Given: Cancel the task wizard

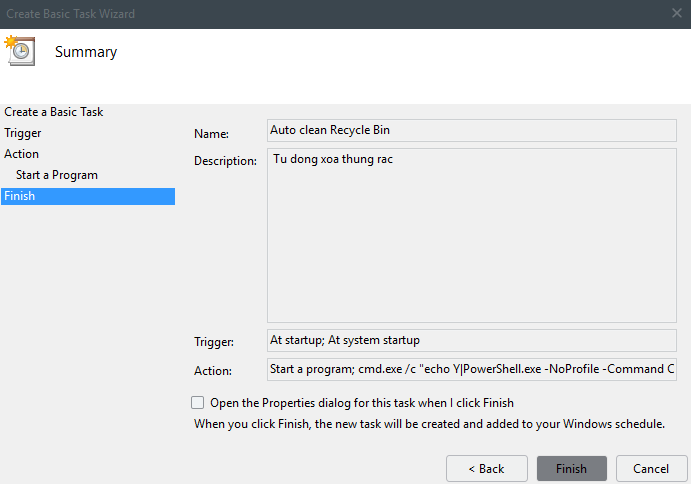Looking at the screenshot, I should [651, 468].
